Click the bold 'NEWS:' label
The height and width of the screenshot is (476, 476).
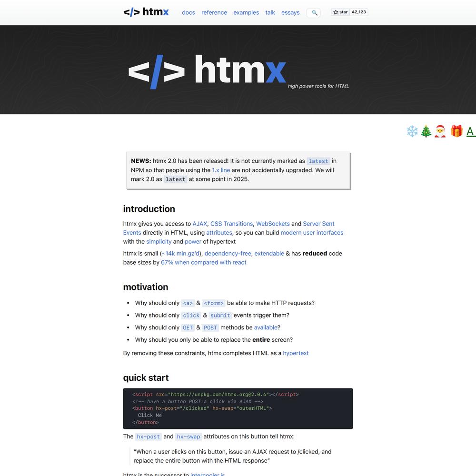click(141, 161)
